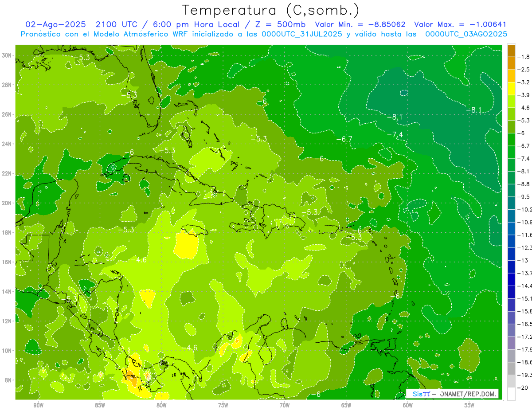Click the '26N' latitude axis label

point(7,114)
